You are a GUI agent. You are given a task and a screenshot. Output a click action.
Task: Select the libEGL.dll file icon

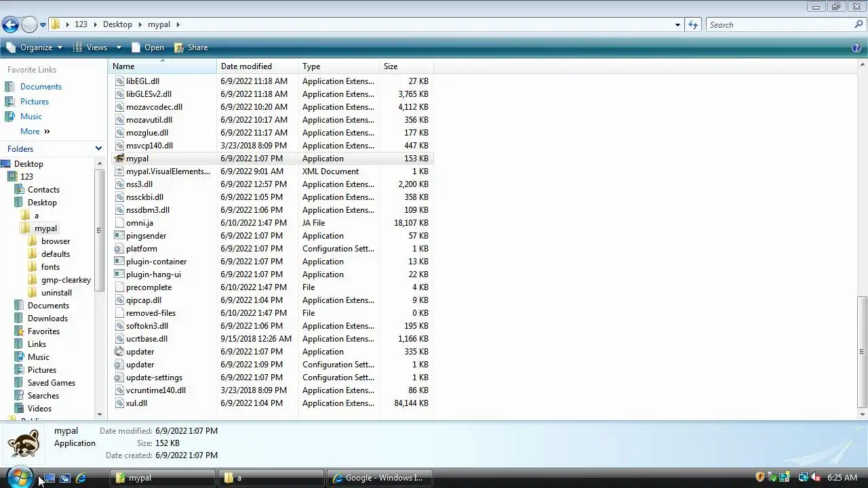[119, 81]
